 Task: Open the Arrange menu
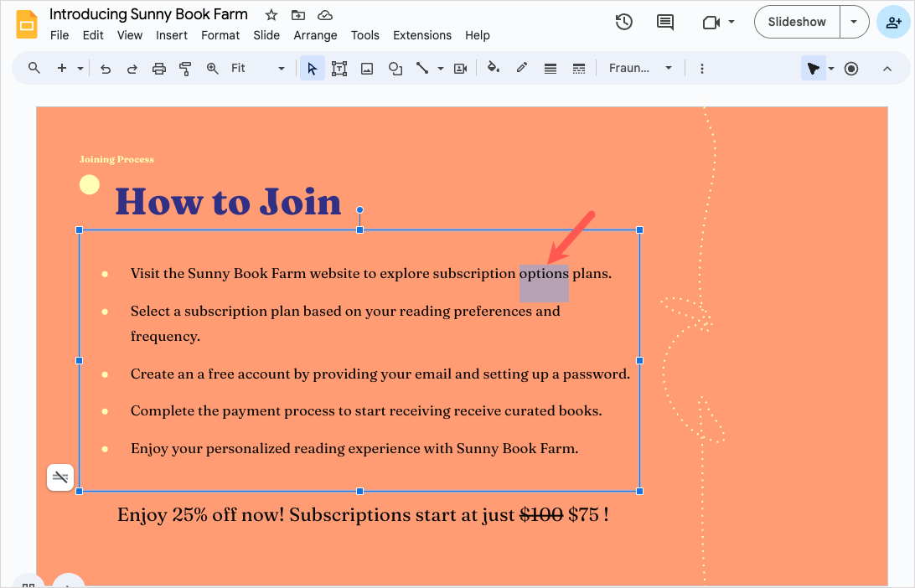pyautogui.click(x=315, y=35)
